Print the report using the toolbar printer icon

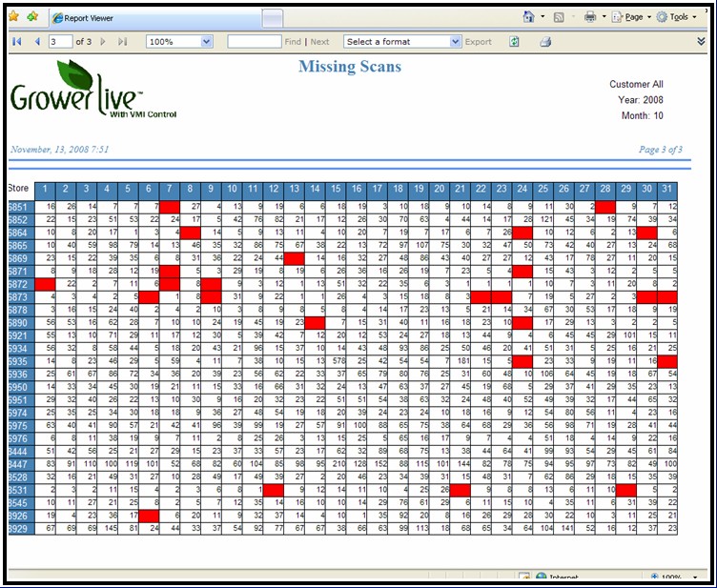(545, 42)
